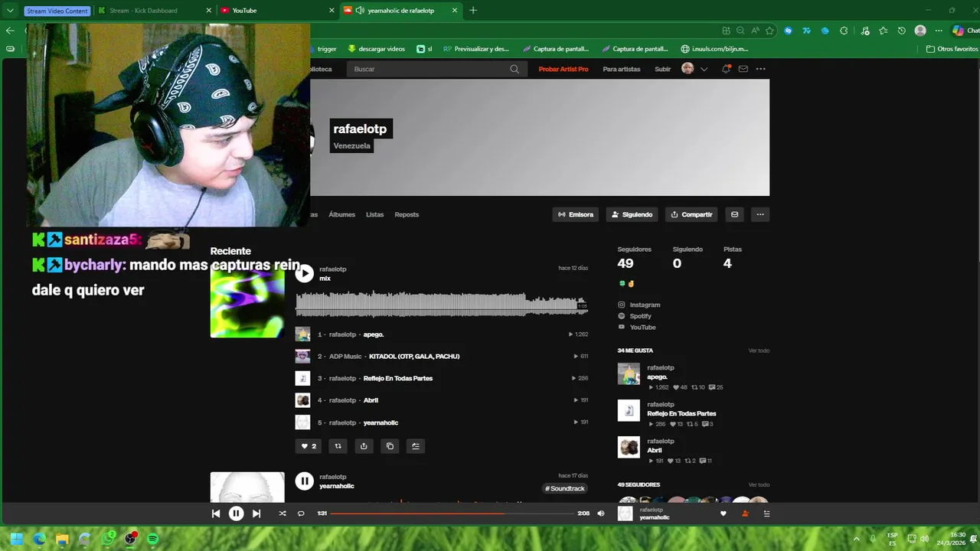Send a message via profile envelope button
Image resolution: width=980 pixels, height=551 pixels.
tap(734, 214)
